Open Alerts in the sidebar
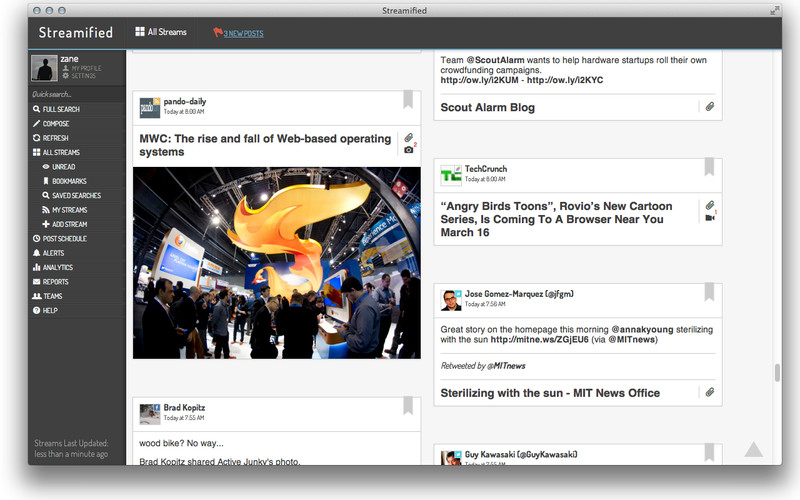Screen dimensions: 800x500 [48, 253]
